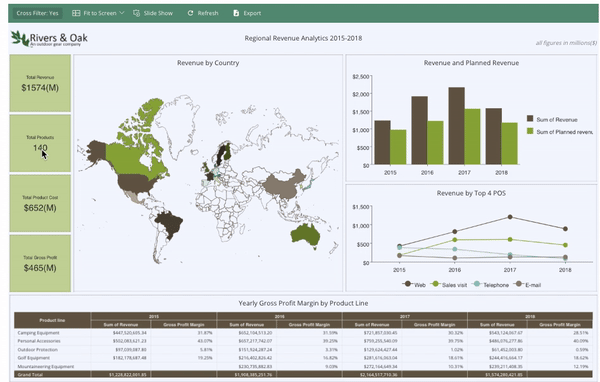Click the Export file icon
600x382 pixels.
pyautogui.click(x=236, y=13)
